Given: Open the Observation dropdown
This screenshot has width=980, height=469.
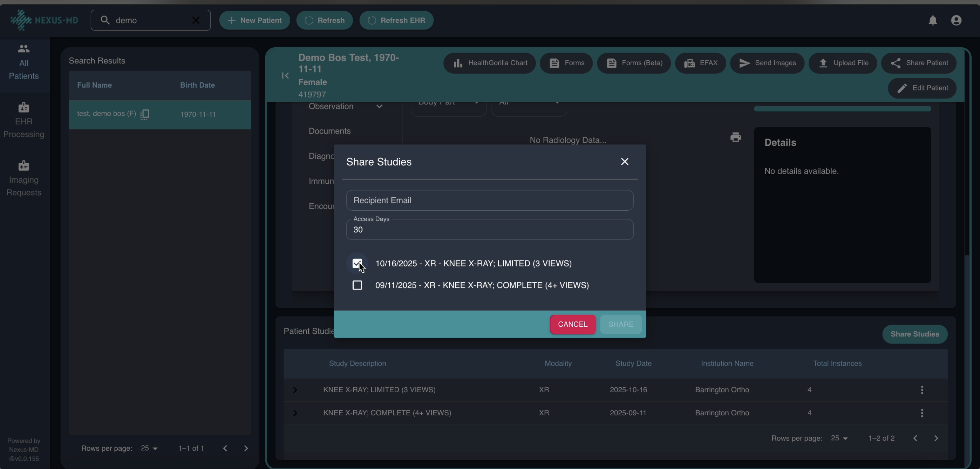Looking at the screenshot, I should pos(380,107).
